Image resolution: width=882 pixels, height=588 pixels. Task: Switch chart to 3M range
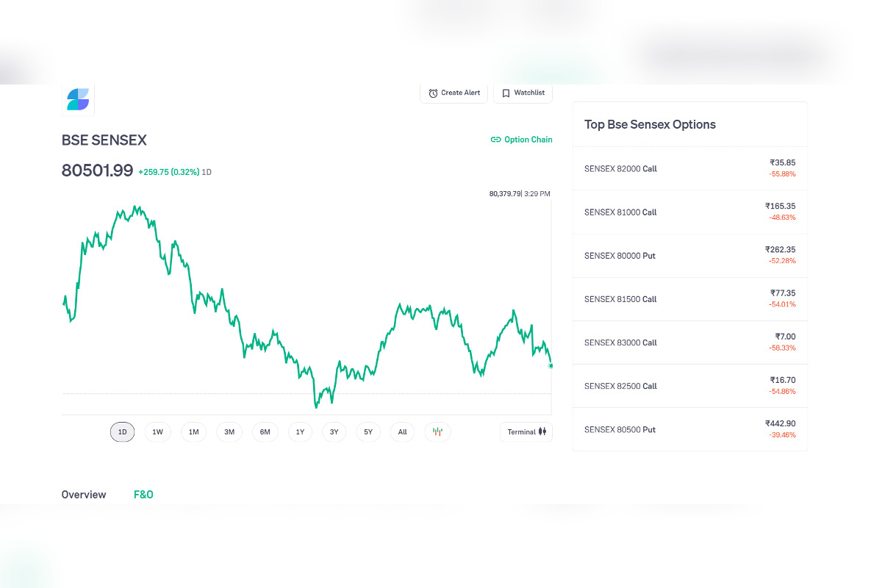[229, 432]
